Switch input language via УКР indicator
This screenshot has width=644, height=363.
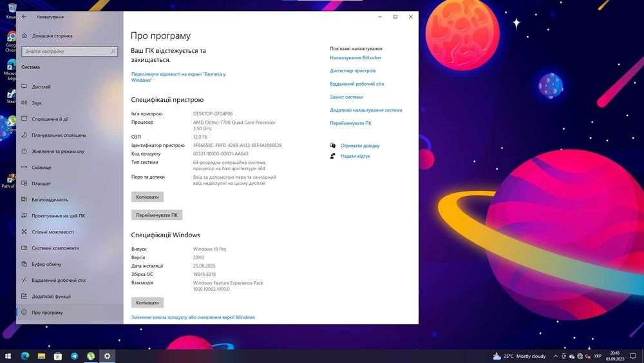(598, 356)
